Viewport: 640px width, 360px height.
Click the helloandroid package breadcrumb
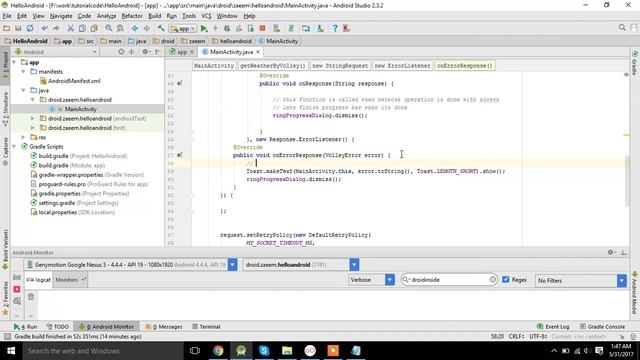tap(232, 41)
